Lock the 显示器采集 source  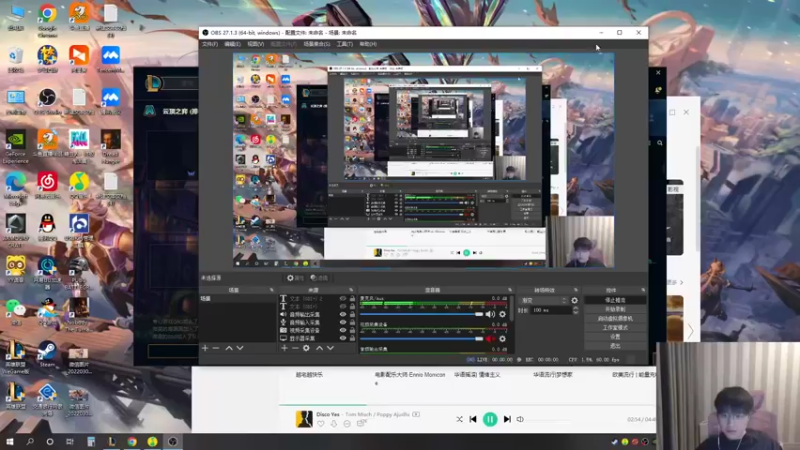click(x=352, y=338)
